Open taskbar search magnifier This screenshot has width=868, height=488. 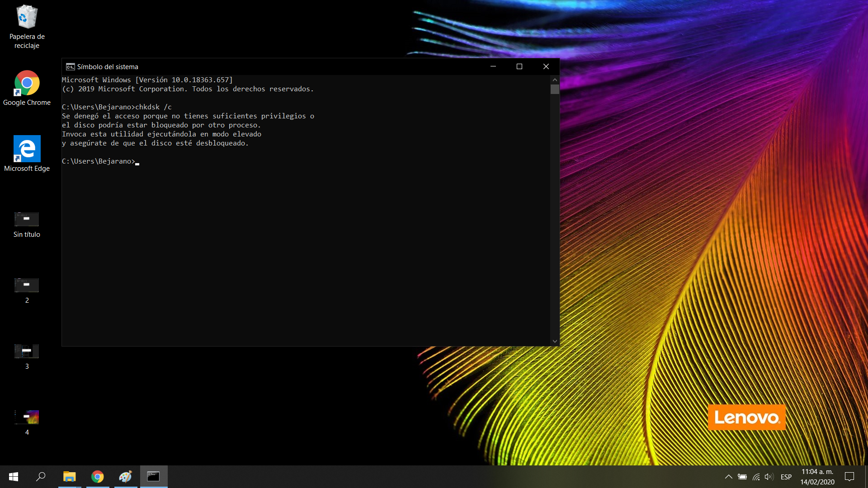point(41,477)
